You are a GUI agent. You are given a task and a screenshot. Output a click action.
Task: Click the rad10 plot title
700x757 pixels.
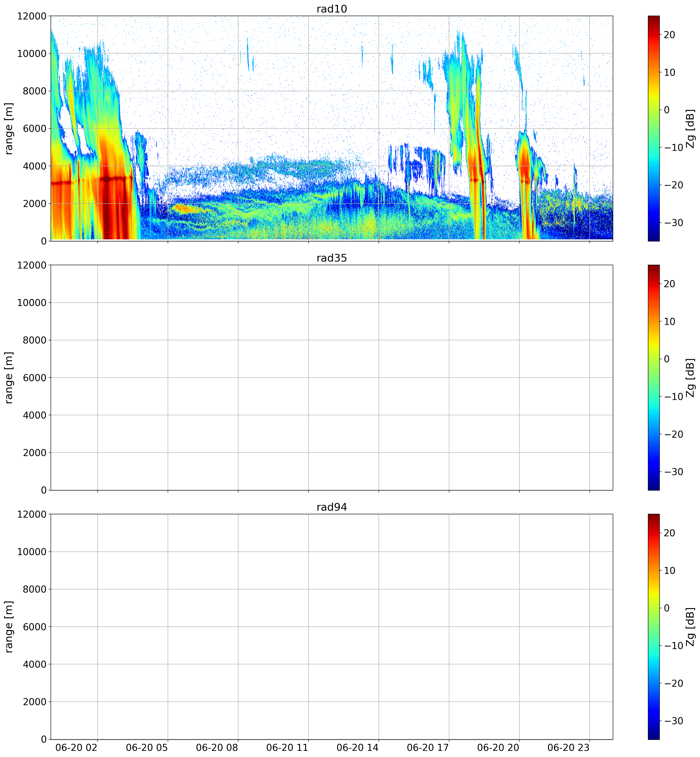(331, 9)
